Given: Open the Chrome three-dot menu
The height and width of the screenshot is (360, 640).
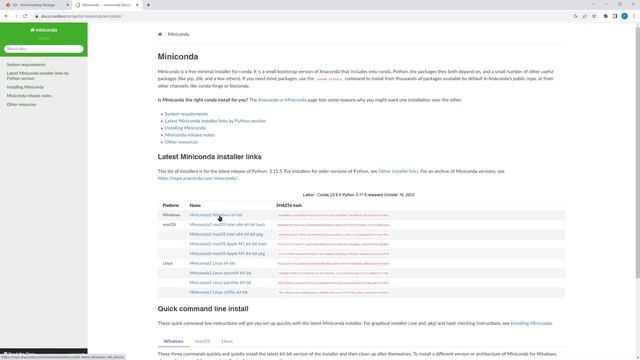Looking at the screenshot, I should 634,16.
